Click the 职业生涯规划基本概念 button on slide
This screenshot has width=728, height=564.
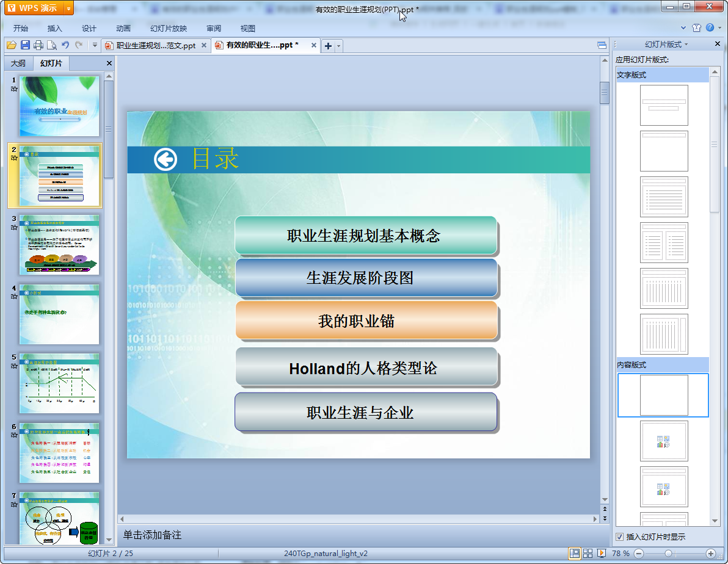pyautogui.click(x=365, y=236)
